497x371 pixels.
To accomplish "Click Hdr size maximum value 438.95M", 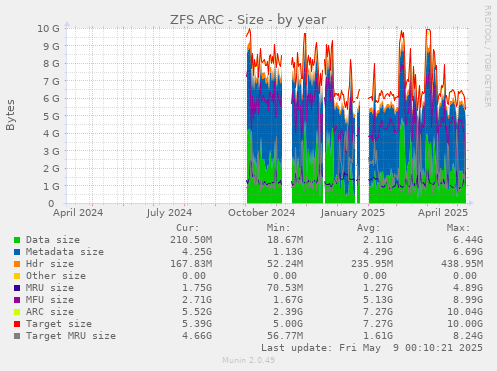I will pos(462,264).
